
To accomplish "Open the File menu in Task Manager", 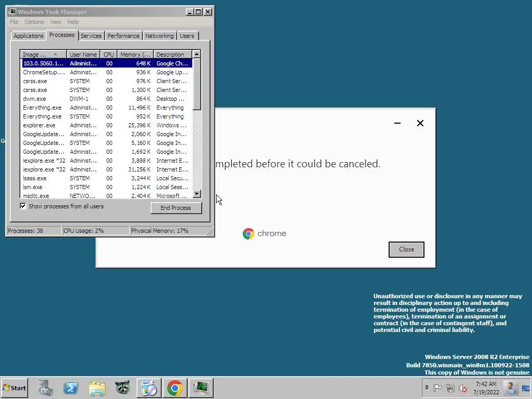I will pos(14,22).
